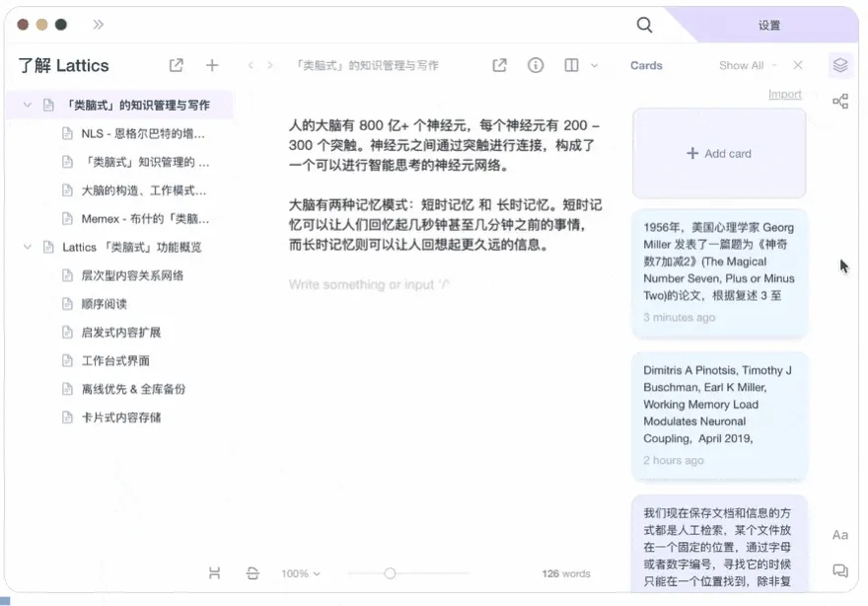Open the layout dropdown chevron
This screenshot has height=606, width=868.
pyautogui.click(x=594, y=66)
